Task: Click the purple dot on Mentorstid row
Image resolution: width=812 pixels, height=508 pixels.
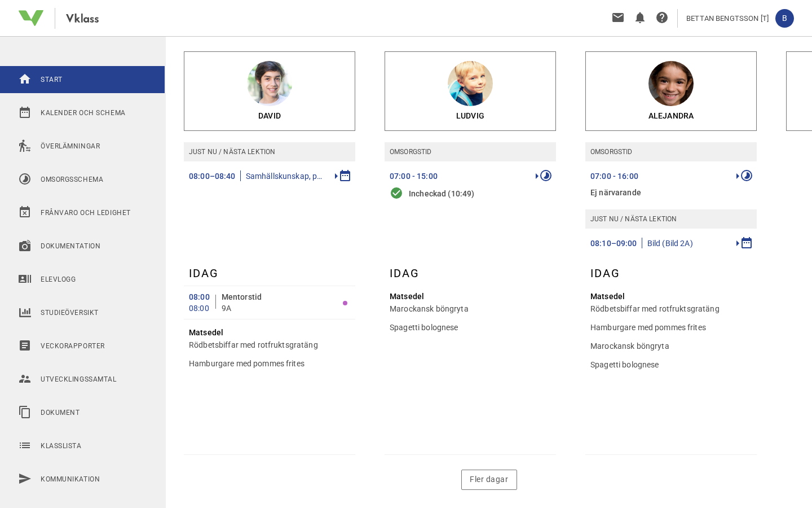Action: [345, 303]
